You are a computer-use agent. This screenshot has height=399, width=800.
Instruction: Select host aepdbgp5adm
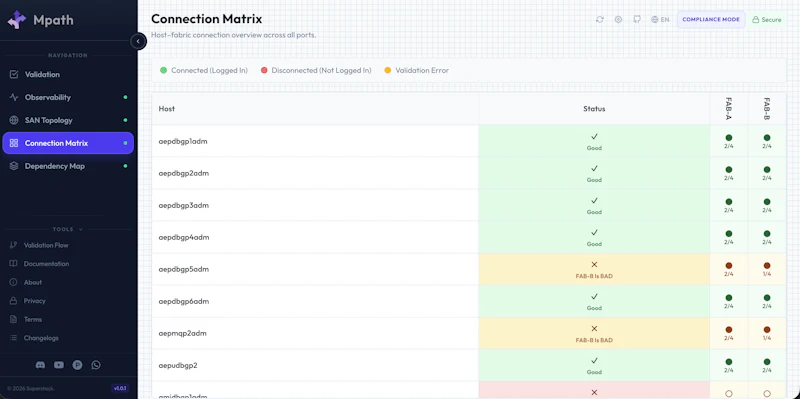coord(184,269)
